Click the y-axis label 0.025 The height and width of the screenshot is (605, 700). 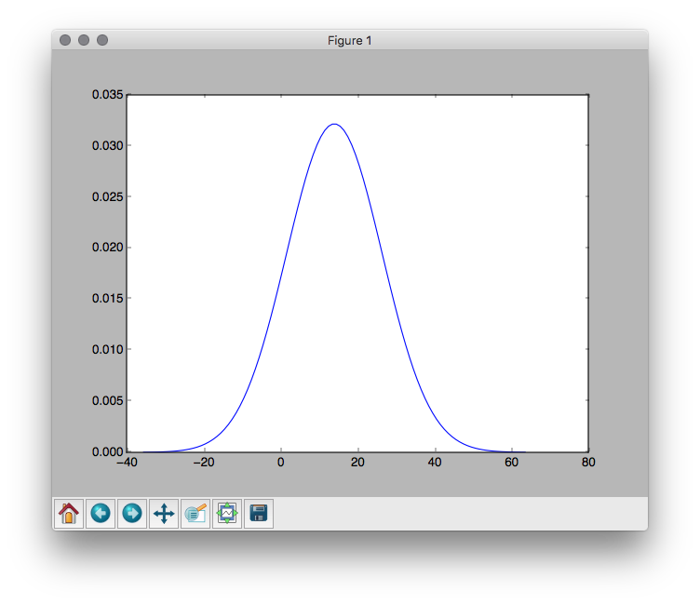pyautogui.click(x=107, y=196)
